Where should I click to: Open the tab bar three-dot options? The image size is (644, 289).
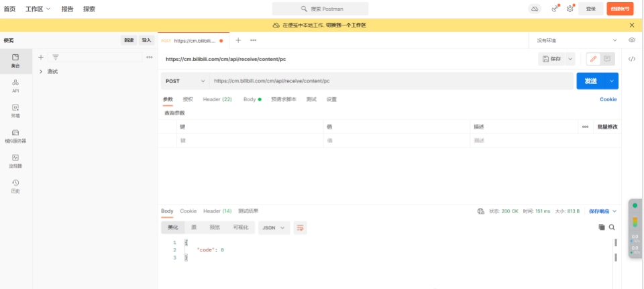coord(254,40)
